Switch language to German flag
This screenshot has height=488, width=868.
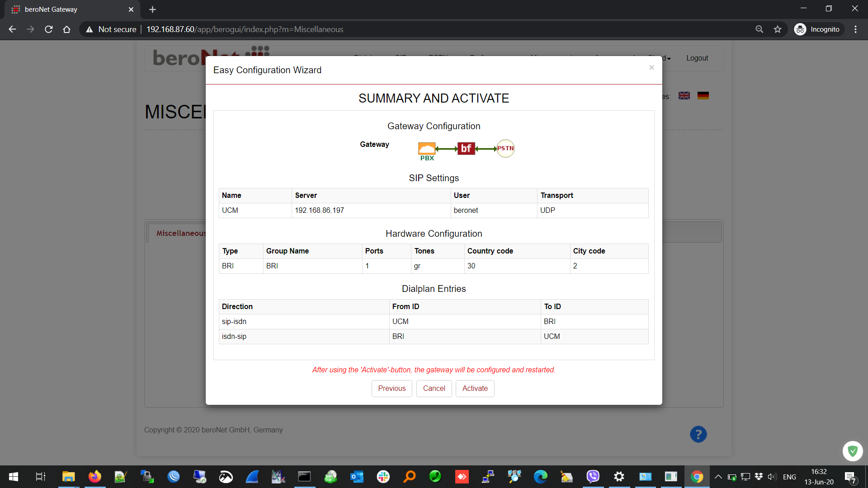[x=703, y=96]
